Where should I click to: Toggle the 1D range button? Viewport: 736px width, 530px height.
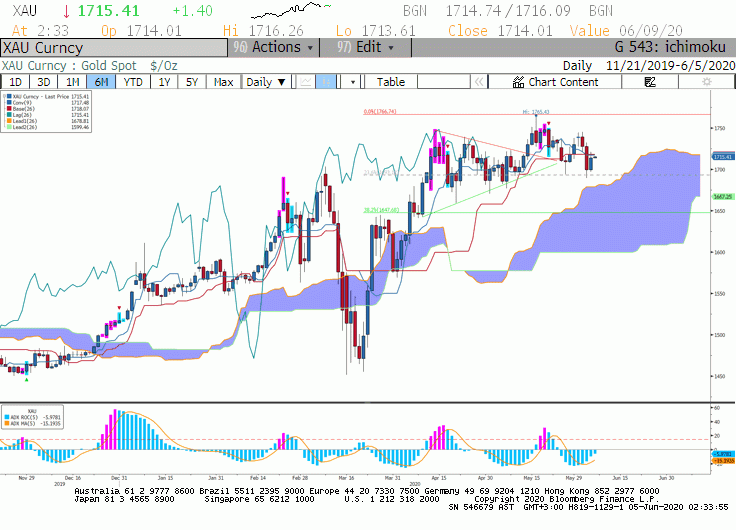[x=15, y=82]
